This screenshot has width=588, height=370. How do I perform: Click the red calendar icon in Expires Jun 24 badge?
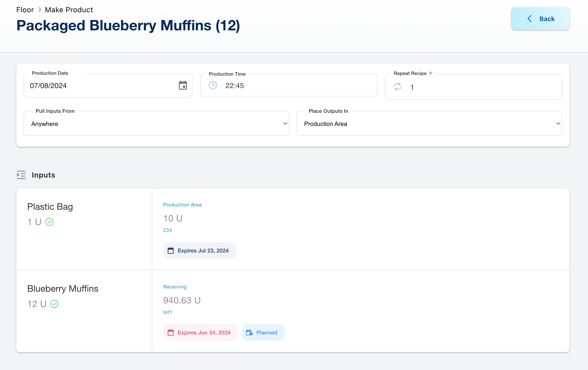tap(171, 332)
